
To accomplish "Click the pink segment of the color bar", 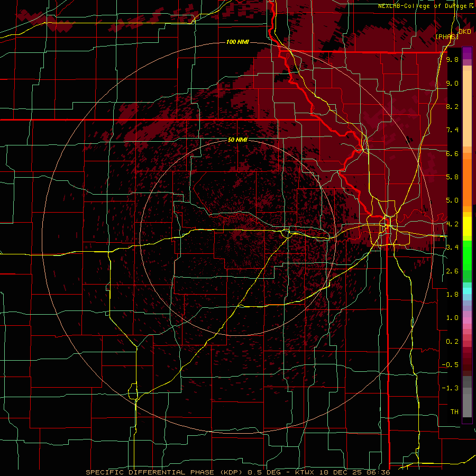I will (467, 321).
